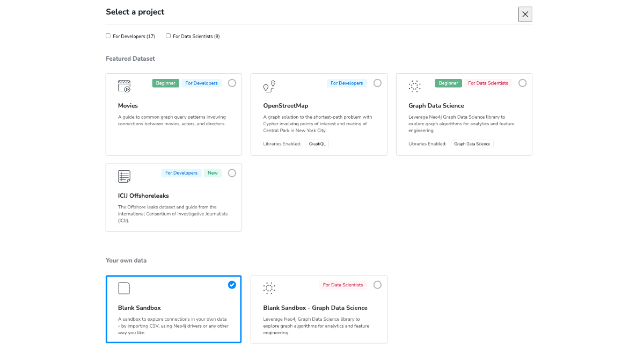Choose the ICIJ Offshoreleaks radio button
This screenshot has height=361, width=644.
[232, 173]
